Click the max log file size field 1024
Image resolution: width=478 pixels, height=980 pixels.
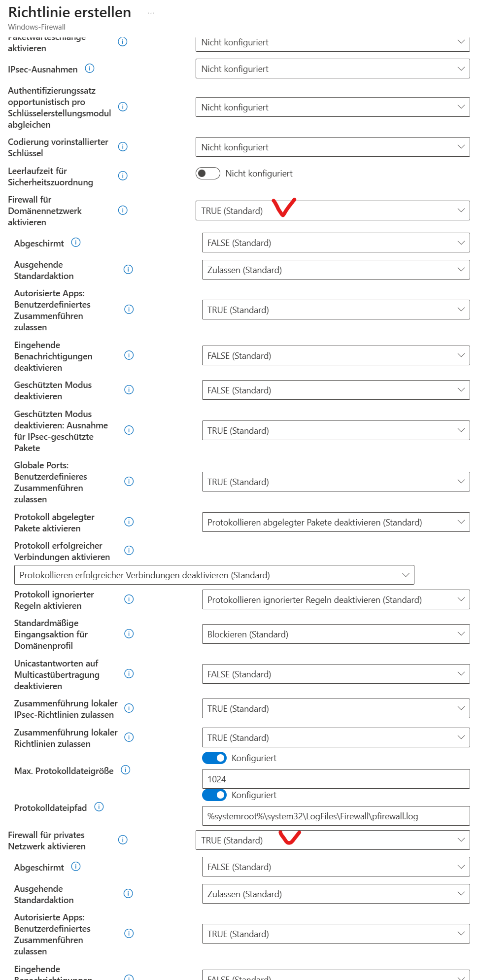coord(336,779)
